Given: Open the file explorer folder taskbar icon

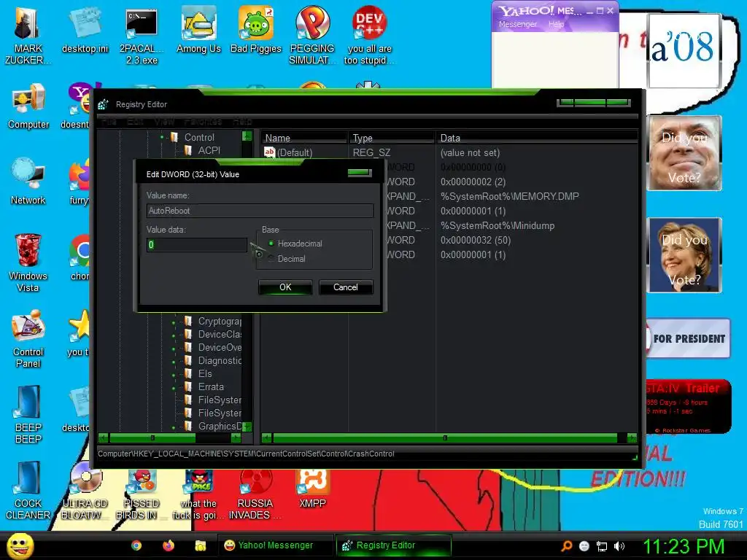Looking at the screenshot, I should pyautogui.click(x=201, y=545).
